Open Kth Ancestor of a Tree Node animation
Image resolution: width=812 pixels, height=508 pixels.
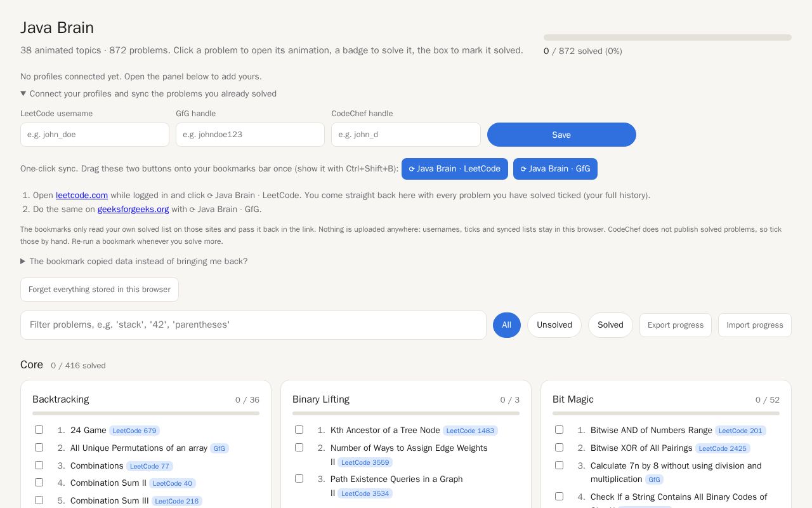pos(385,430)
